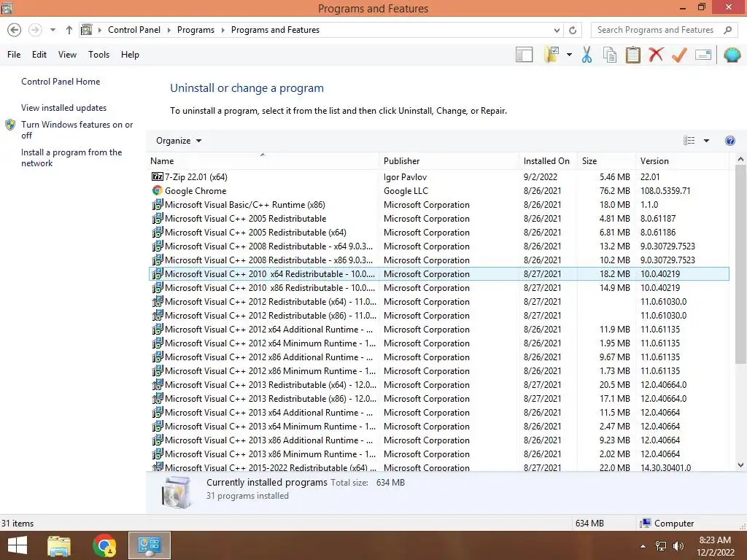Screen dimensions: 747x560
Task: Click the network tray icon
Action: [x=661, y=546]
